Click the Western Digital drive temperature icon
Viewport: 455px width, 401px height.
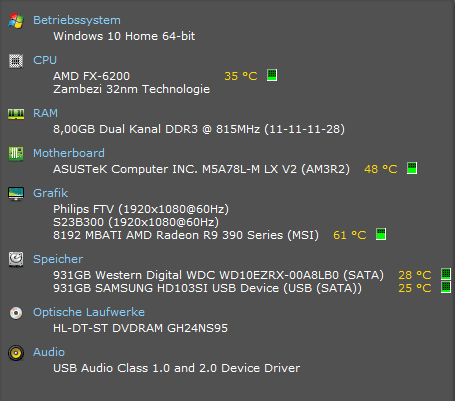(x=446, y=274)
